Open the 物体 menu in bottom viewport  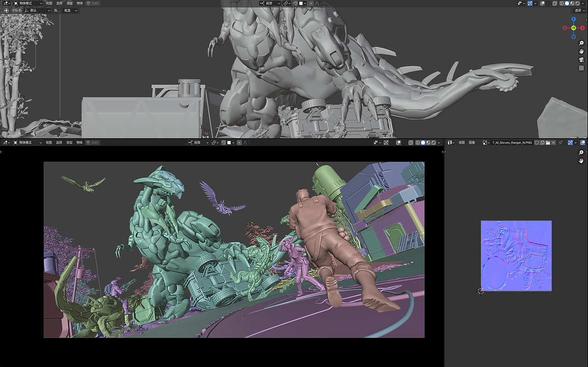click(79, 142)
